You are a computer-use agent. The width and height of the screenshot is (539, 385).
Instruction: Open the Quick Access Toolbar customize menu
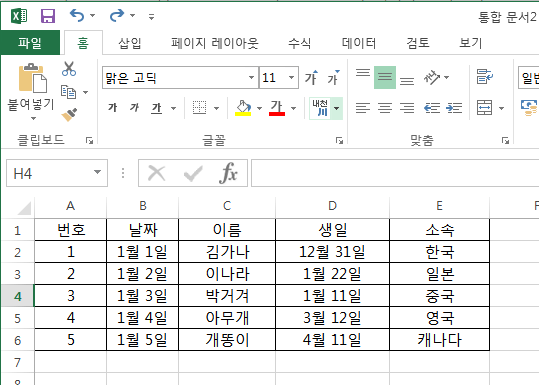click(151, 16)
